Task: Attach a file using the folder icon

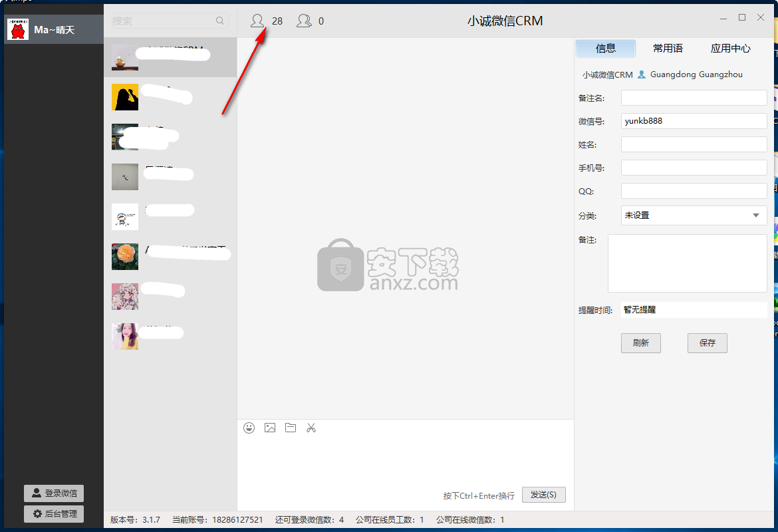Action: click(x=291, y=428)
